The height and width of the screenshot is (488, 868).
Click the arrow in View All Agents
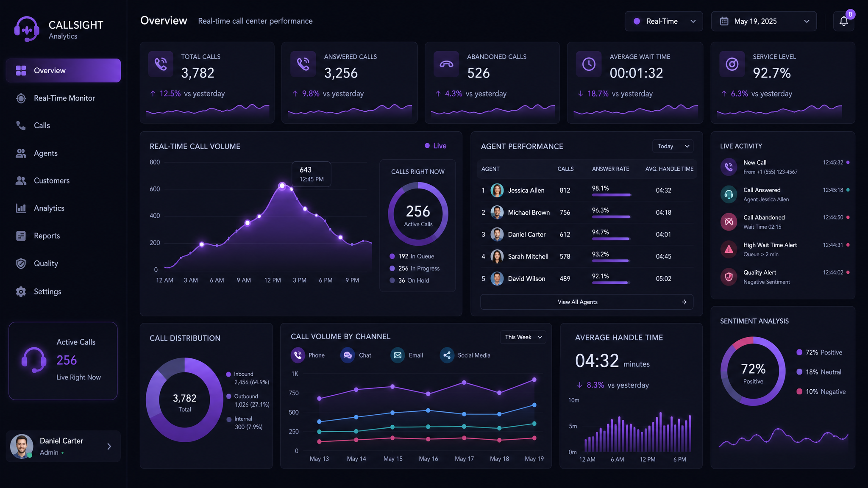coord(684,302)
